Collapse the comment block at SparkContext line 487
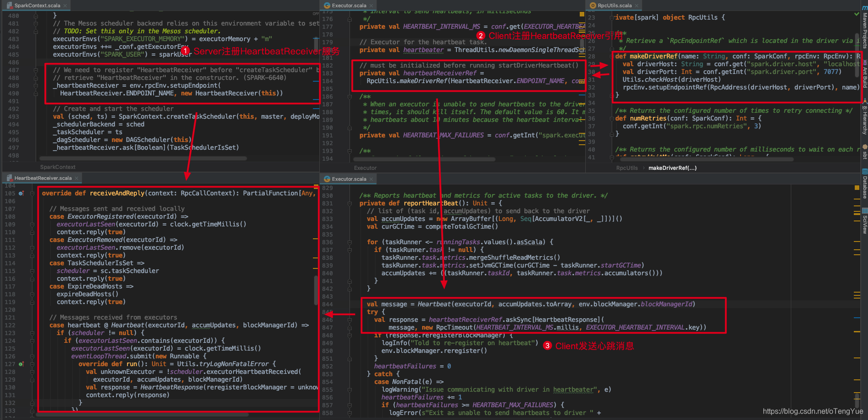The image size is (868, 420). (x=36, y=70)
